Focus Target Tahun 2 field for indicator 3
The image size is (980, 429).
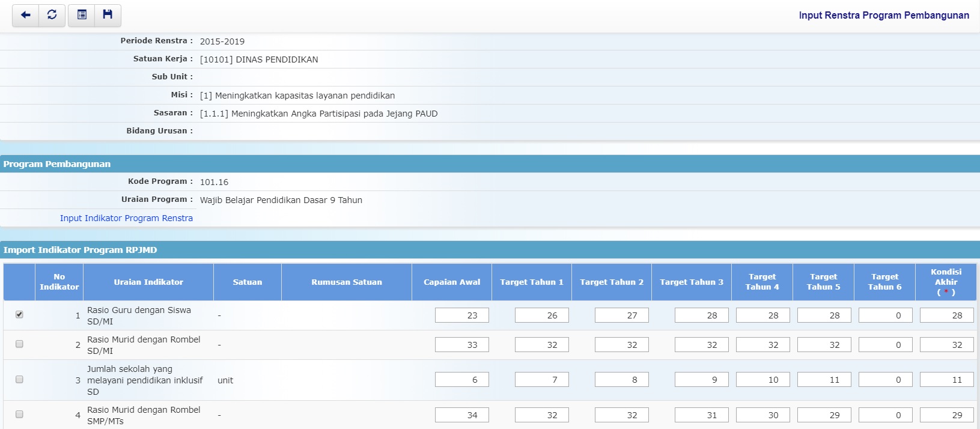[621, 380]
